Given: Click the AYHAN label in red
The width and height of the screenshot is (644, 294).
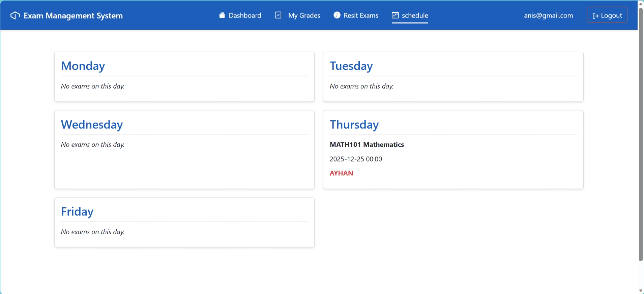Looking at the screenshot, I should 342,173.
